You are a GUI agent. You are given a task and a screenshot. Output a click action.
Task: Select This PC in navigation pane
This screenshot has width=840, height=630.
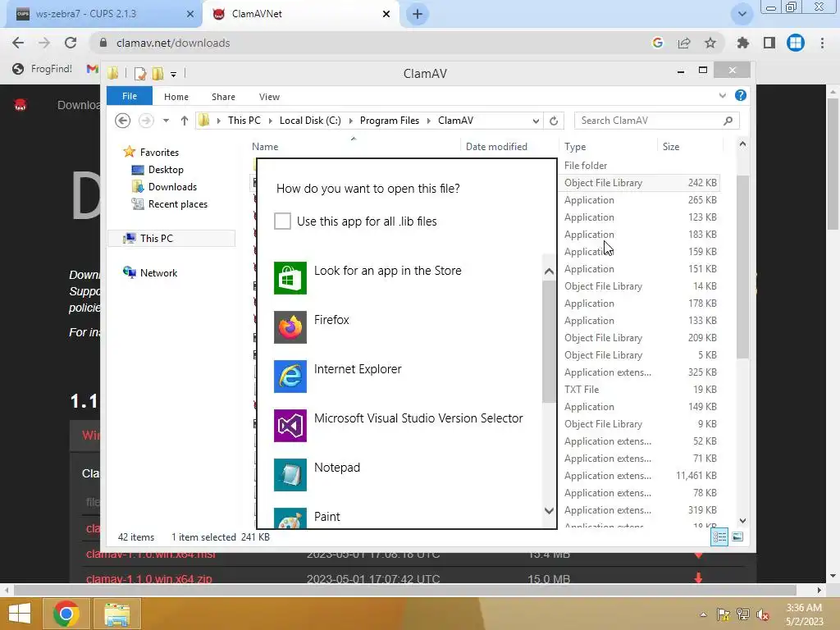[171, 239]
